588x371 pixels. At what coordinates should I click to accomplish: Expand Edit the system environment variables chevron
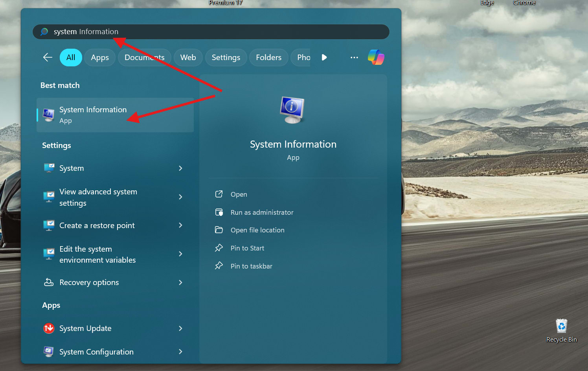[x=180, y=254]
